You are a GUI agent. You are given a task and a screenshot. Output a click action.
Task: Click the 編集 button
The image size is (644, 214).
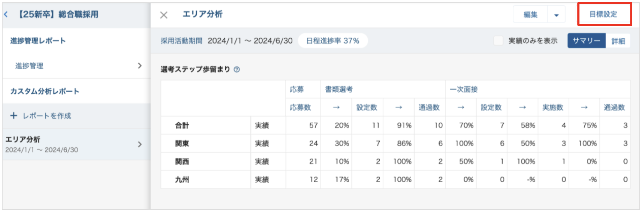pos(530,15)
